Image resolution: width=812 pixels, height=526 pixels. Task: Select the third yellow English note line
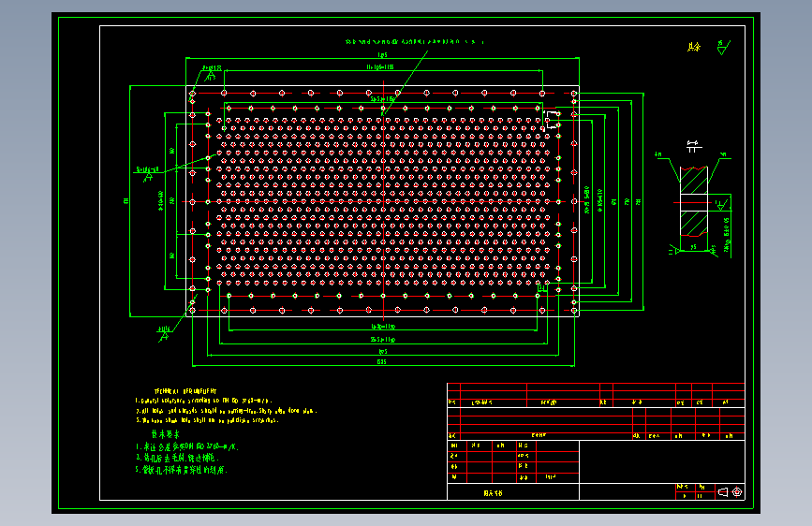click(x=207, y=420)
